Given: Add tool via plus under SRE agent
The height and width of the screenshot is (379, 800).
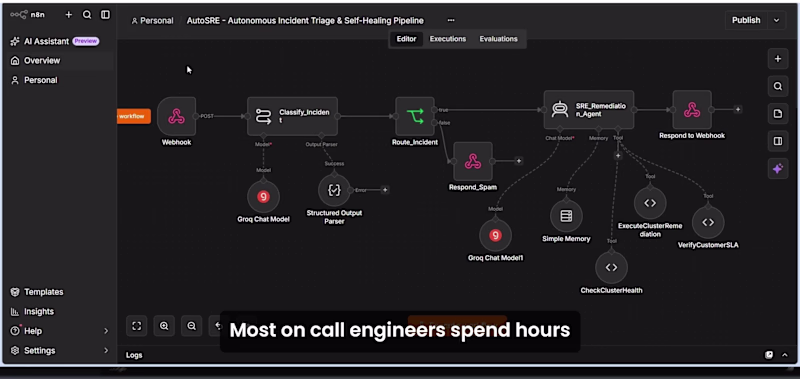Looking at the screenshot, I should [618, 156].
